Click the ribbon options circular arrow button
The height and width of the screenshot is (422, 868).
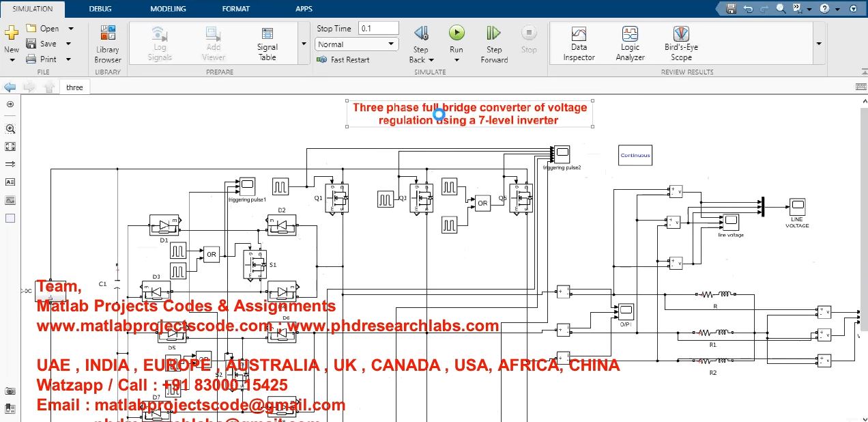[x=853, y=9]
